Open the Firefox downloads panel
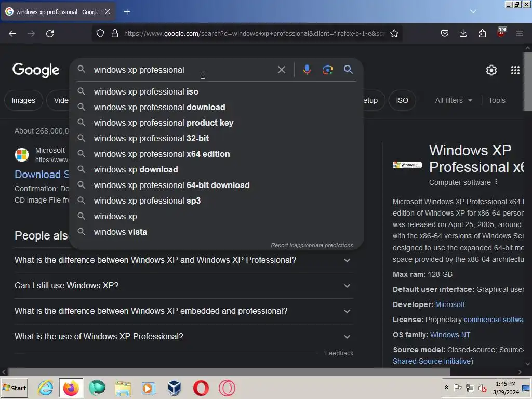532x399 pixels. pyautogui.click(x=463, y=34)
